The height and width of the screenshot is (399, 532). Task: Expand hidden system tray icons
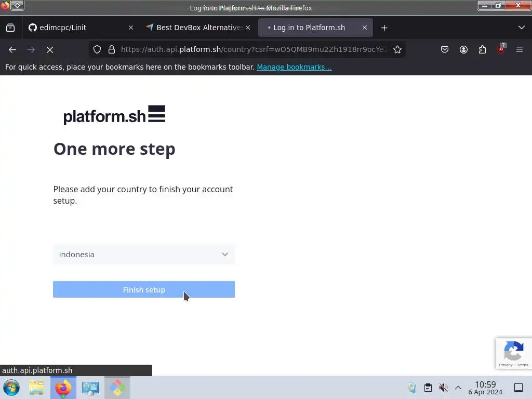pyautogui.click(x=458, y=388)
